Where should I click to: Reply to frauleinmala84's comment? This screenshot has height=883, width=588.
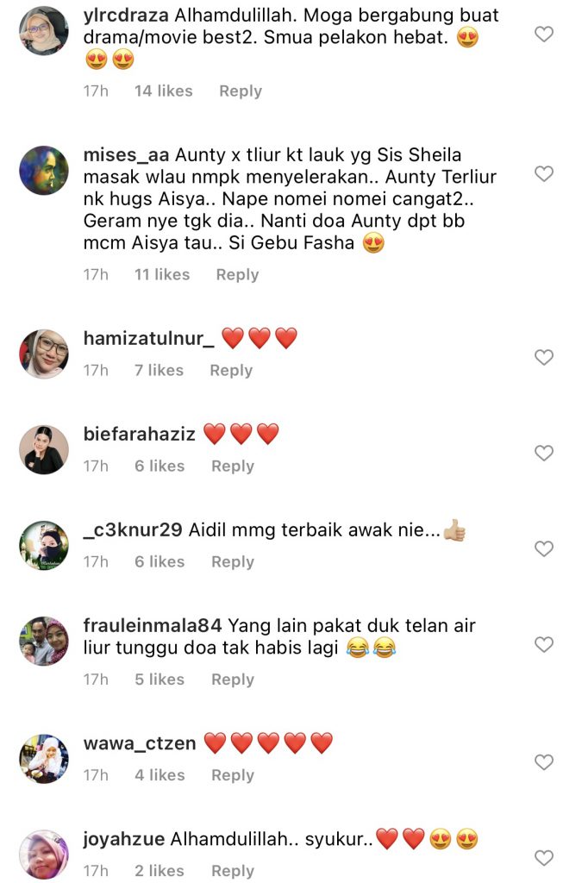pyautogui.click(x=233, y=679)
